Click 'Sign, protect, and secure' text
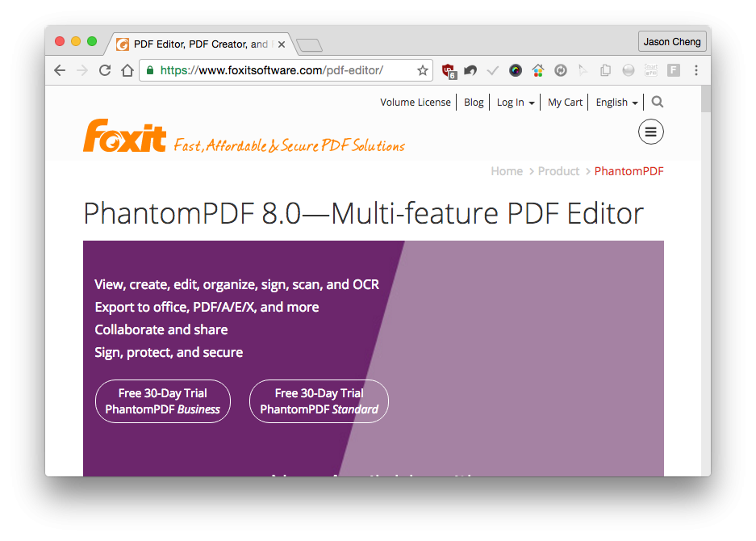 click(x=169, y=353)
